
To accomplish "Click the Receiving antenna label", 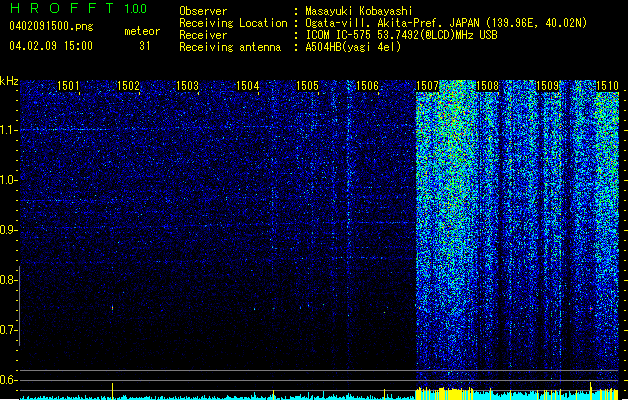I will point(230,47).
